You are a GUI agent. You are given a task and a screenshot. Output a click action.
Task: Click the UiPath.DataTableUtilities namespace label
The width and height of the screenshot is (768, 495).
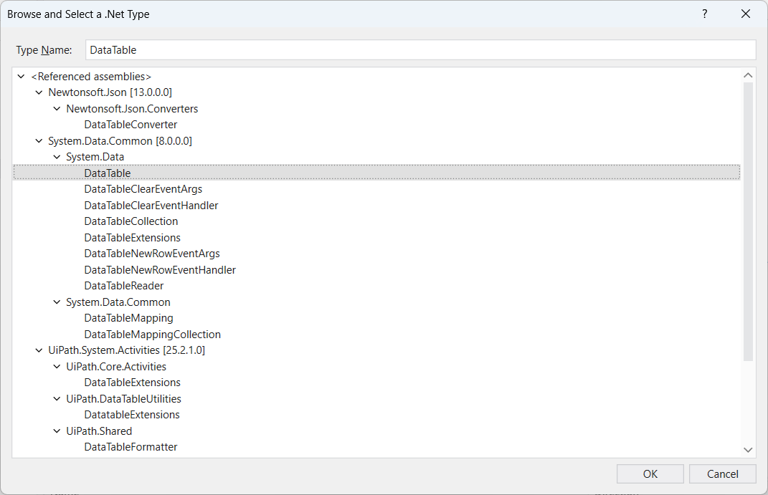pyautogui.click(x=123, y=399)
